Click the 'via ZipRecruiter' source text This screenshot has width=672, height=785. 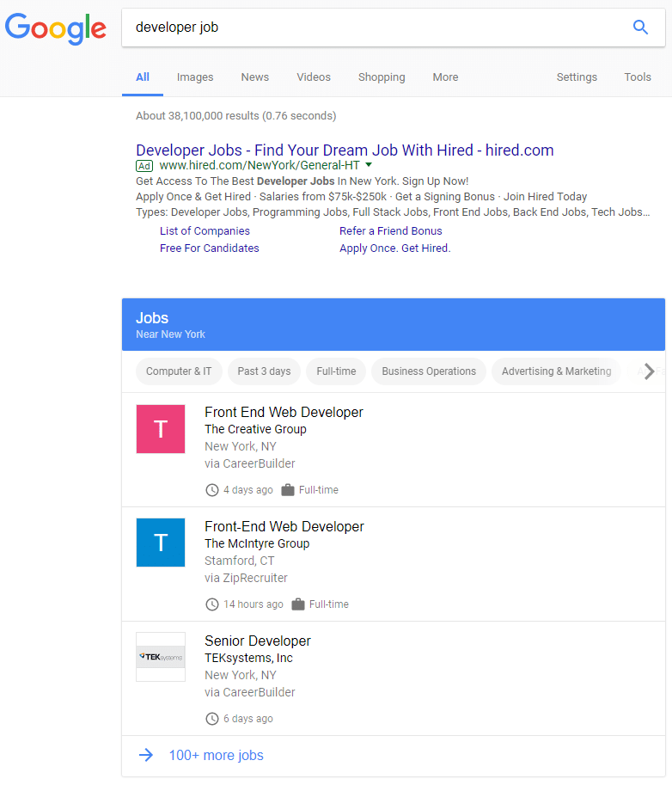coord(246,579)
